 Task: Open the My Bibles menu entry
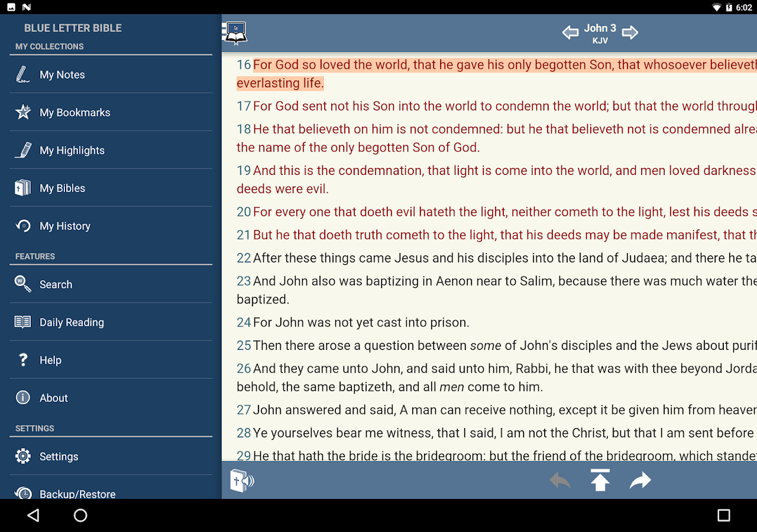point(111,188)
